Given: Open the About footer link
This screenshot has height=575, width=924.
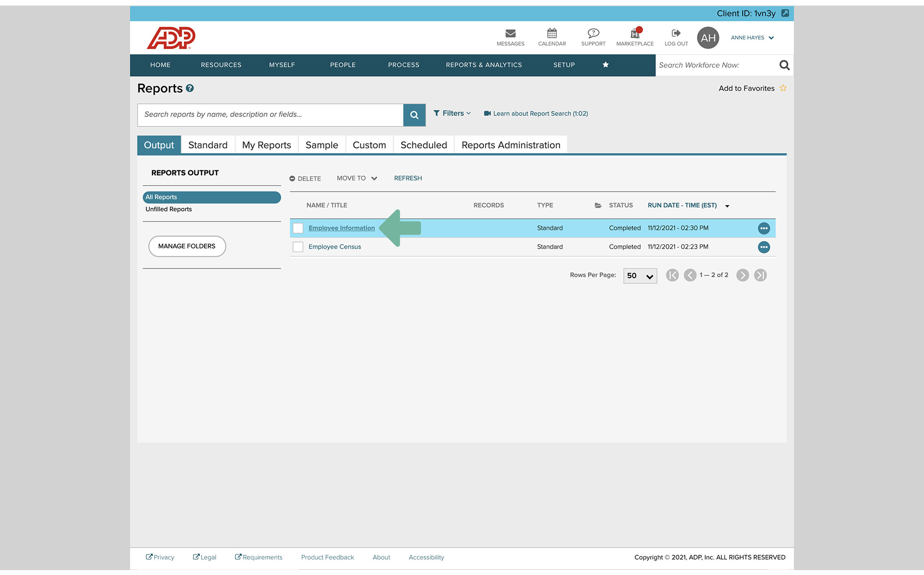Looking at the screenshot, I should pos(381,557).
